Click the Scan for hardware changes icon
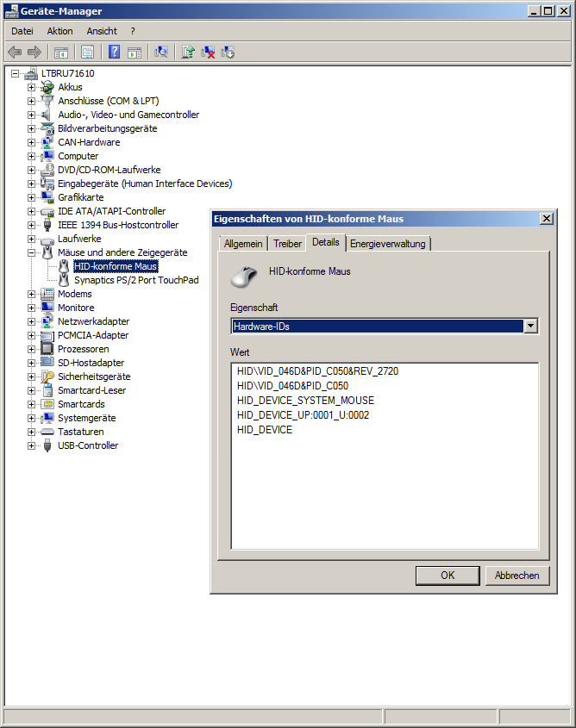The height and width of the screenshot is (728, 576). coord(161,52)
